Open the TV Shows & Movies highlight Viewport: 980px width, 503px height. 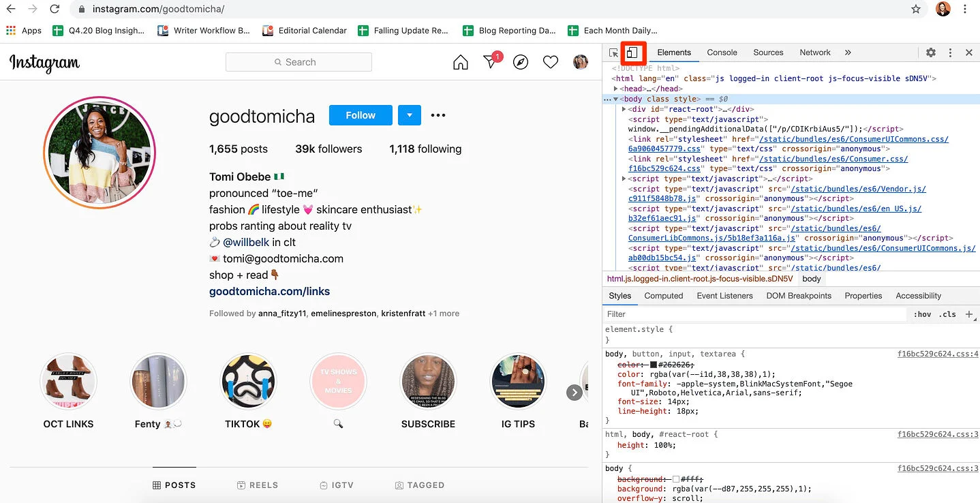click(338, 382)
